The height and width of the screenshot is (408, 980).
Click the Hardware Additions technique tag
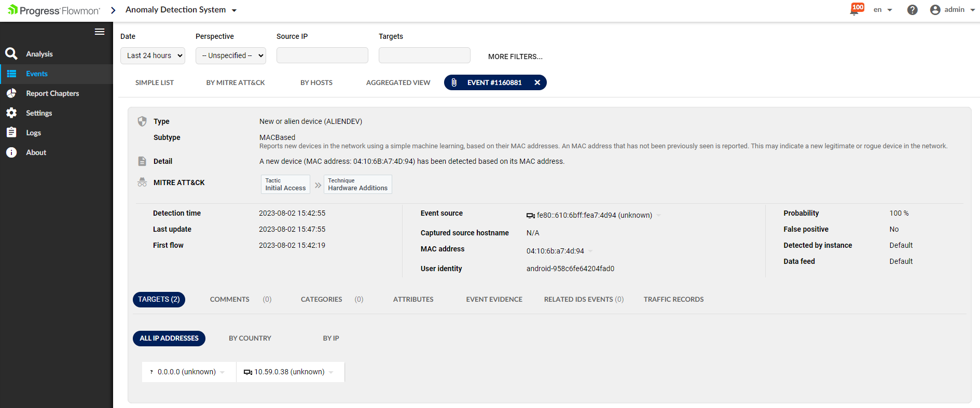(x=357, y=185)
